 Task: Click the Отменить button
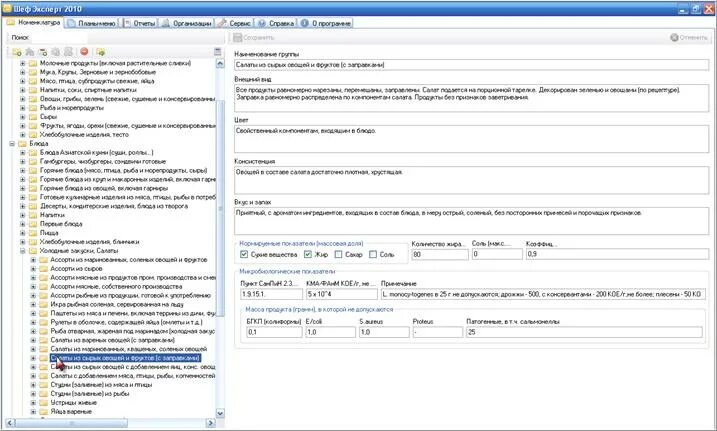pyautogui.click(x=689, y=37)
